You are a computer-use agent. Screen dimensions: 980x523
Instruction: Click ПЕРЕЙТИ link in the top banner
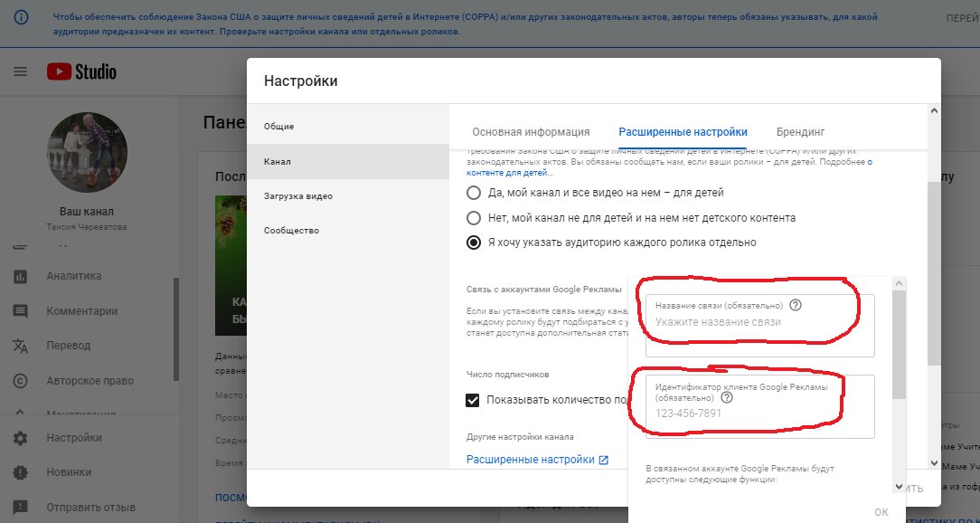(x=963, y=19)
